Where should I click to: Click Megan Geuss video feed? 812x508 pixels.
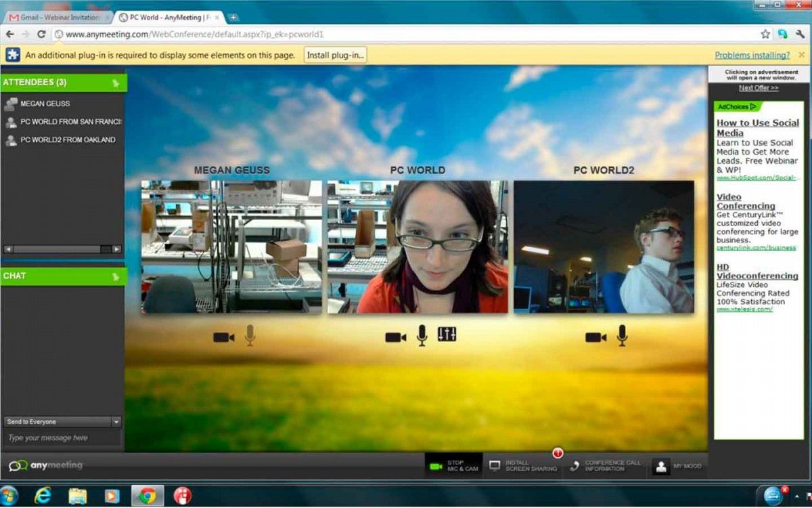231,247
